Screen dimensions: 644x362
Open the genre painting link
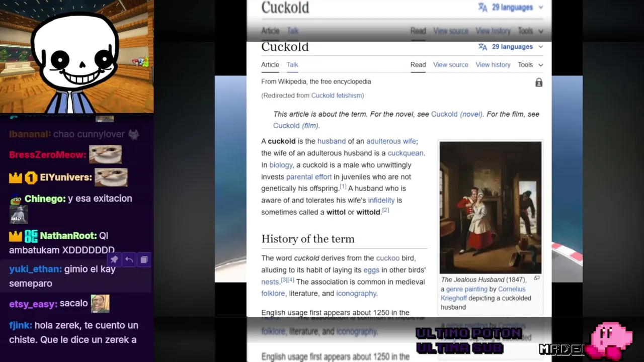467,289
